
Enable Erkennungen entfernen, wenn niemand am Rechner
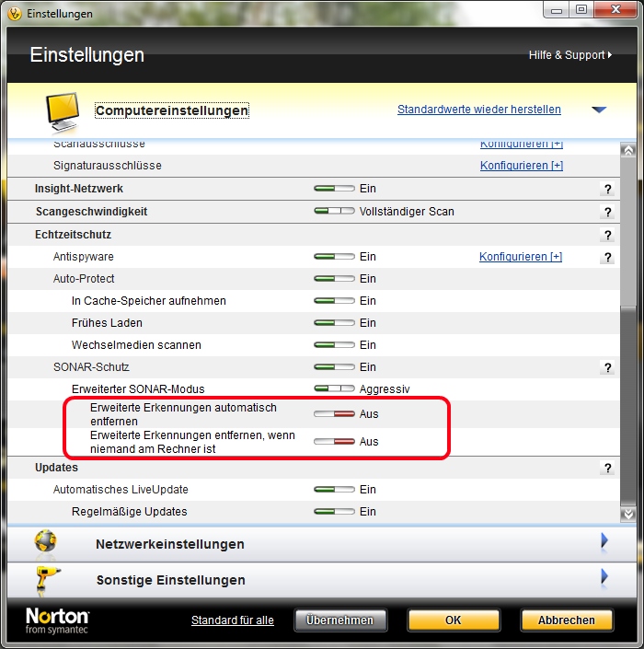point(334,442)
